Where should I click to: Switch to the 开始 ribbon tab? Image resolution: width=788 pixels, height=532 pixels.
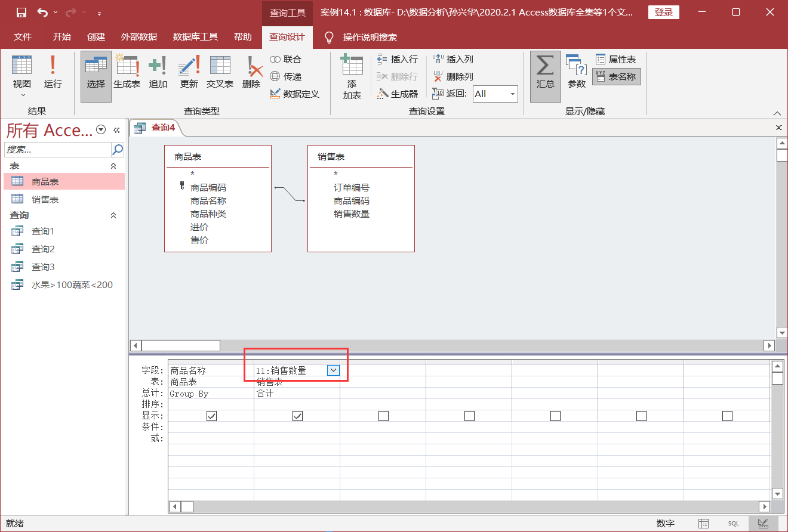61,37
